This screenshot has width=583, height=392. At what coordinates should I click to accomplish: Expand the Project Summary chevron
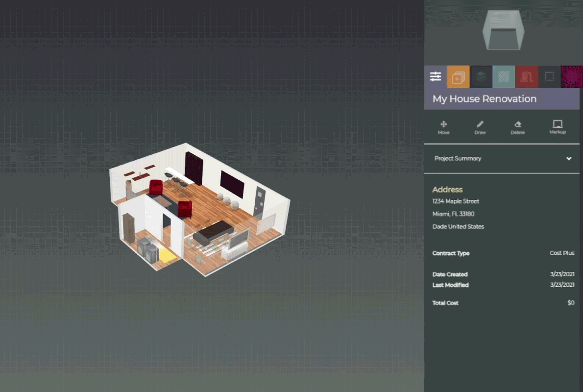pos(569,159)
